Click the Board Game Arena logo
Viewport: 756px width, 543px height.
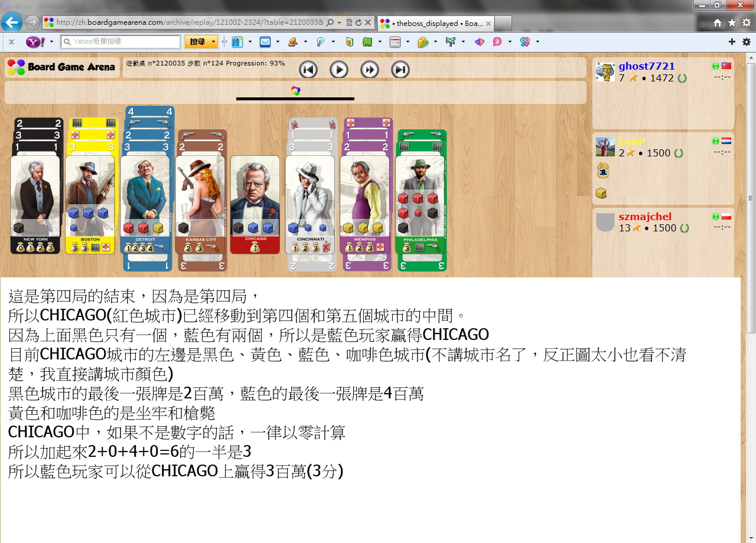[61, 67]
